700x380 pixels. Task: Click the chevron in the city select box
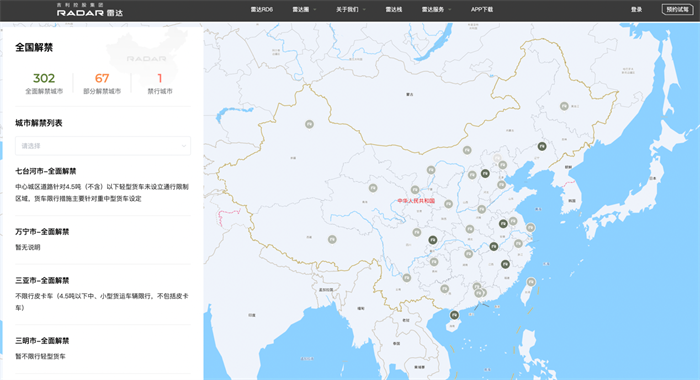pos(183,146)
